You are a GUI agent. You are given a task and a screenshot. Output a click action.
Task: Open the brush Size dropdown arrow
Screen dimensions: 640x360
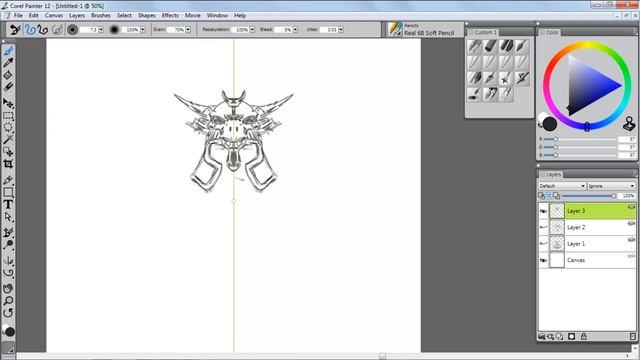click(101, 30)
